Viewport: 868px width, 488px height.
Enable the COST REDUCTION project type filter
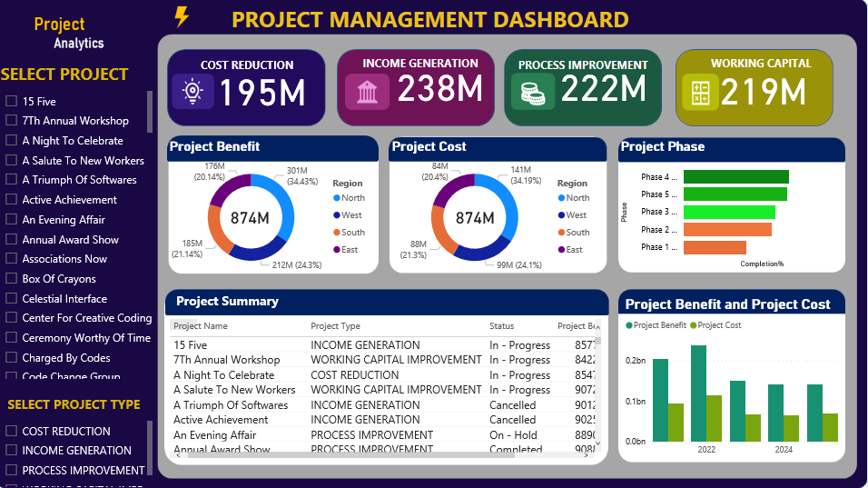[x=12, y=432]
